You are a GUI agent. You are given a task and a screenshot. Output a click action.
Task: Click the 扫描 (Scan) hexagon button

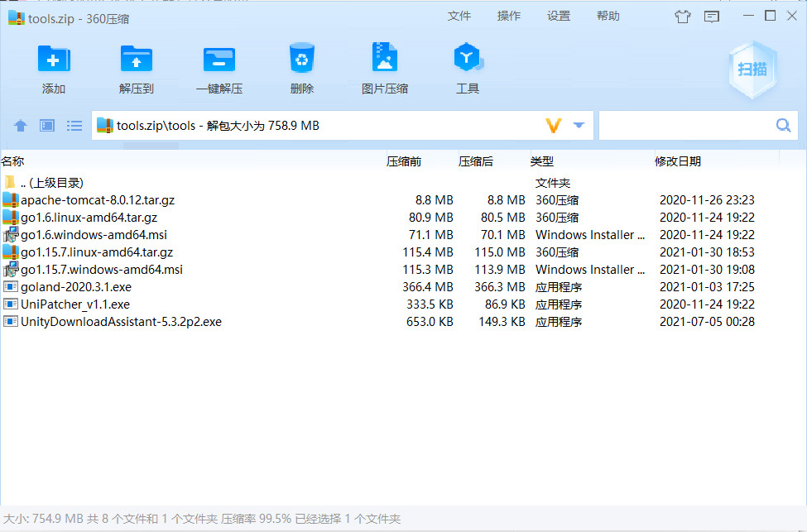[x=752, y=69]
